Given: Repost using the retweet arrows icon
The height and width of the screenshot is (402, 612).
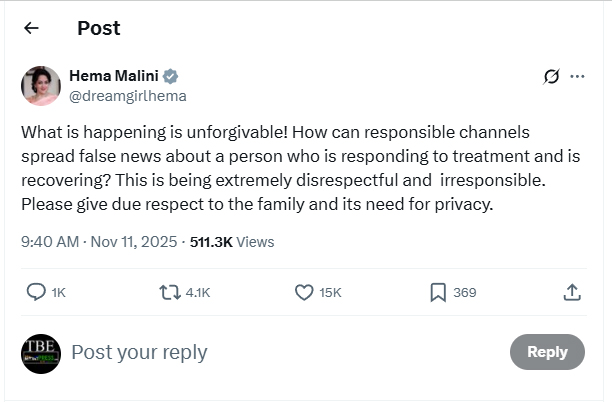Looking at the screenshot, I should click(170, 292).
